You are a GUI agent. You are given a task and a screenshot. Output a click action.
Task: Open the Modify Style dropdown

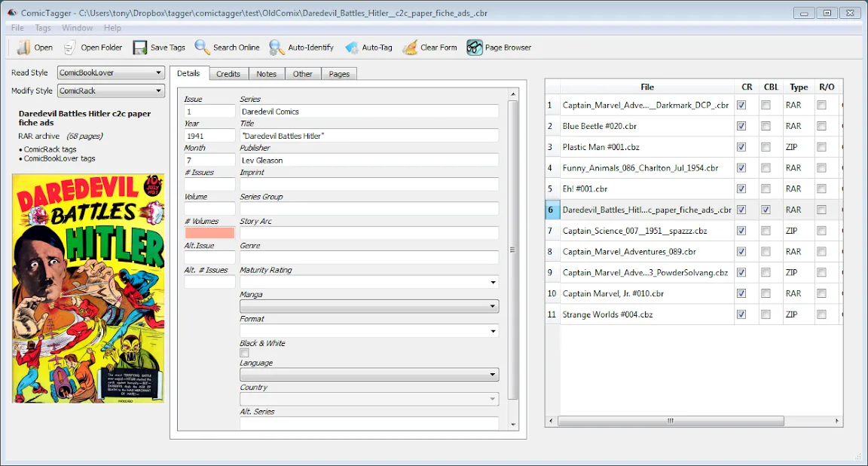coord(111,91)
